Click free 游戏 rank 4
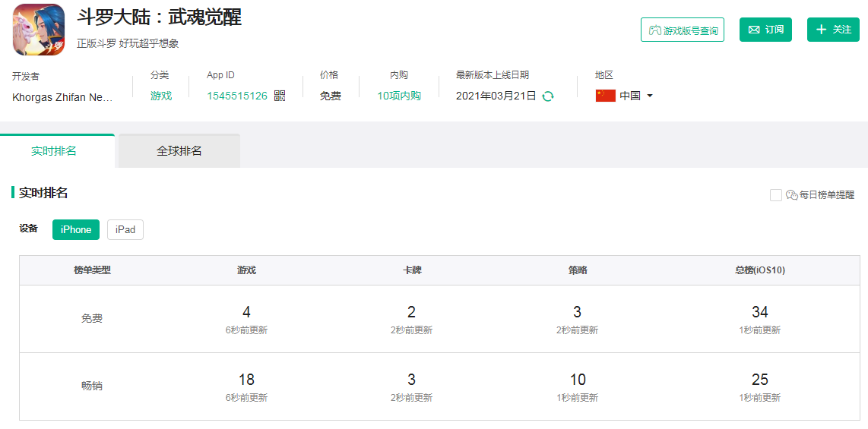The height and width of the screenshot is (429, 868). 246,312
